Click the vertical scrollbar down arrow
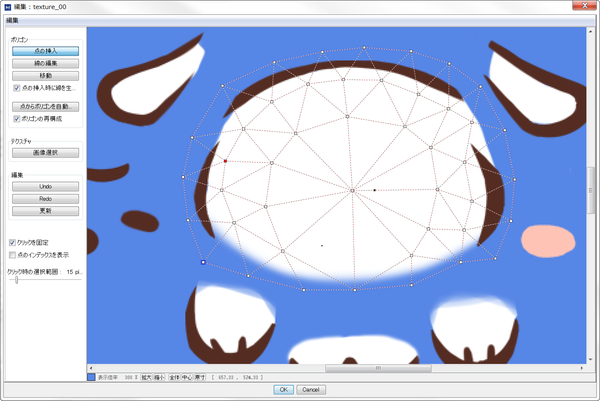600x401 pixels. 590,359
